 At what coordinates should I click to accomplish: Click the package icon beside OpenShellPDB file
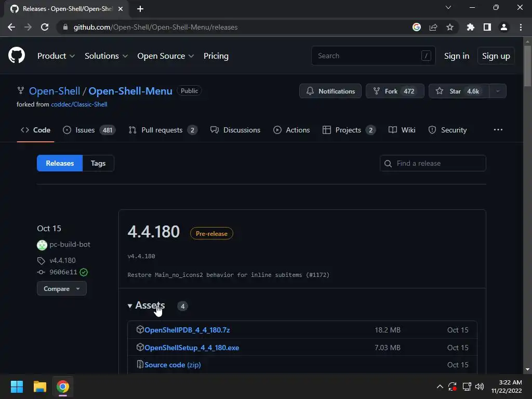pos(140,329)
